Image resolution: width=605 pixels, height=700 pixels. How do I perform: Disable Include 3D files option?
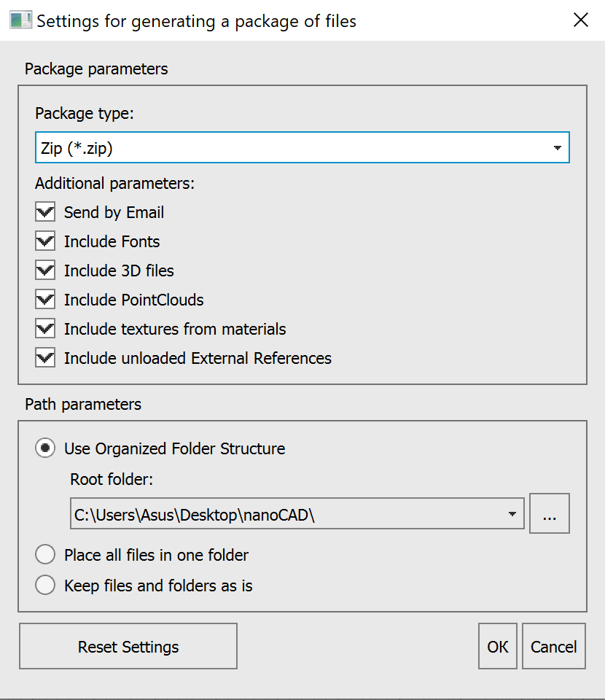(x=45, y=271)
